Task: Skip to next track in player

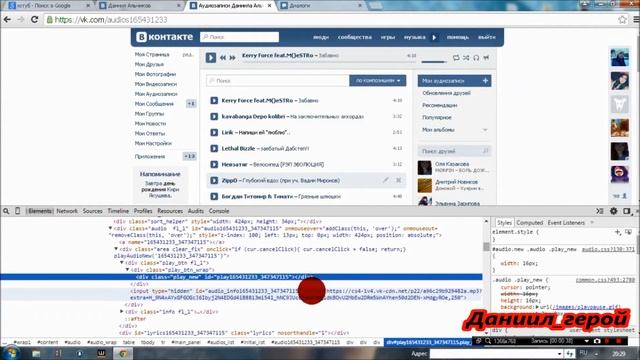Action: pos(232,58)
